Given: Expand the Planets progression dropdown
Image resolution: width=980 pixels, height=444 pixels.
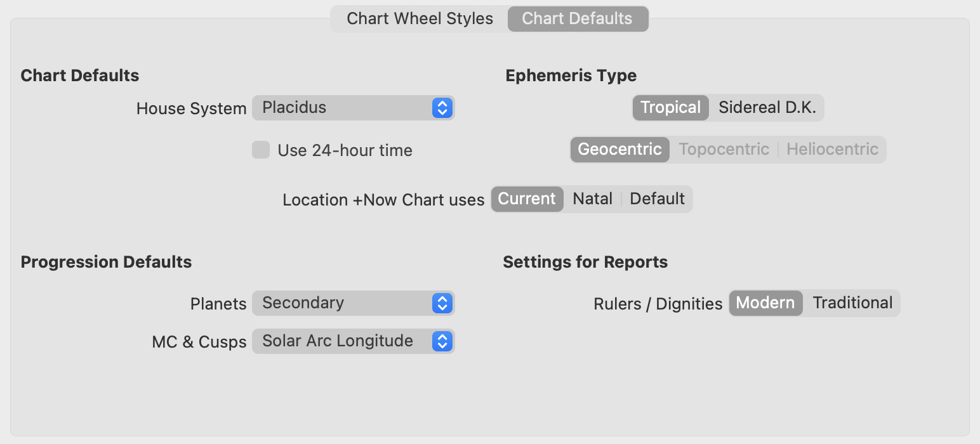Looking at the screenshot, I should [x=352, y=303].
